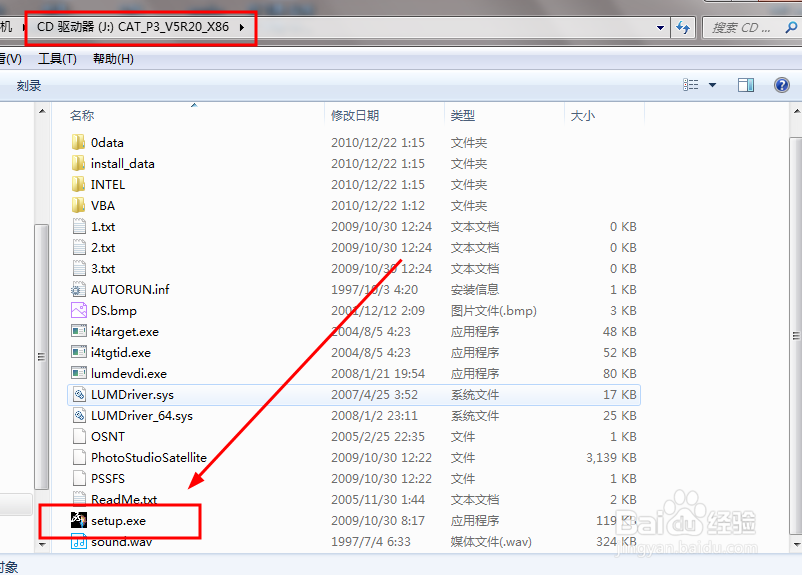Select the LUMDriver_64.sys file icon
The width and height of the screenshot is (802, 575).
tap(79, 415)
